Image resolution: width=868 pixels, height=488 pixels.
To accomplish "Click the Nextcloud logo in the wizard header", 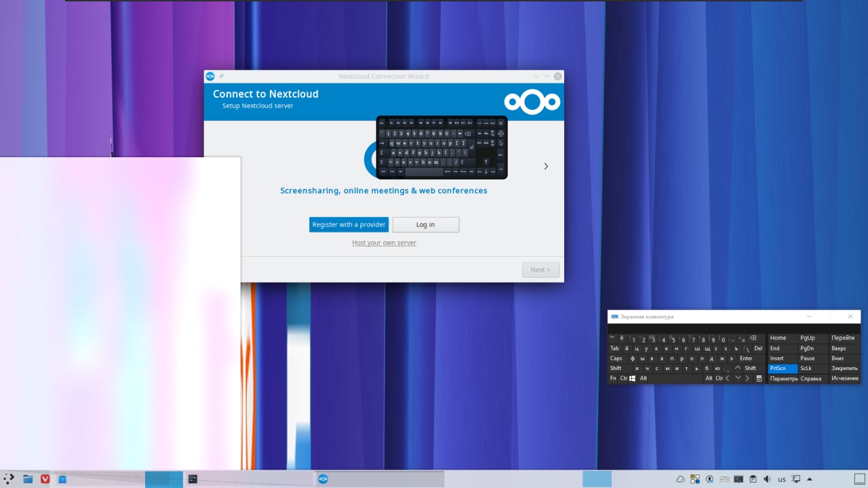I will [532, 102].
